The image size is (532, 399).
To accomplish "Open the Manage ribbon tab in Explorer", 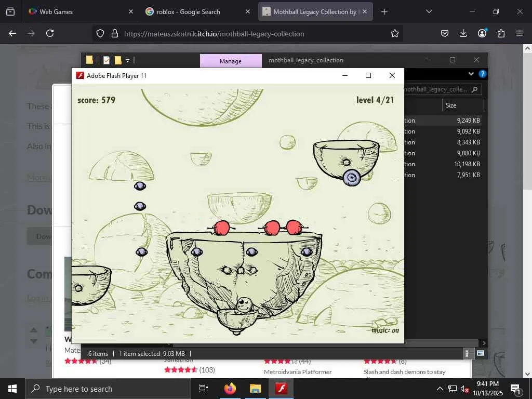I will pyautogui.click(x=231, y=61).
